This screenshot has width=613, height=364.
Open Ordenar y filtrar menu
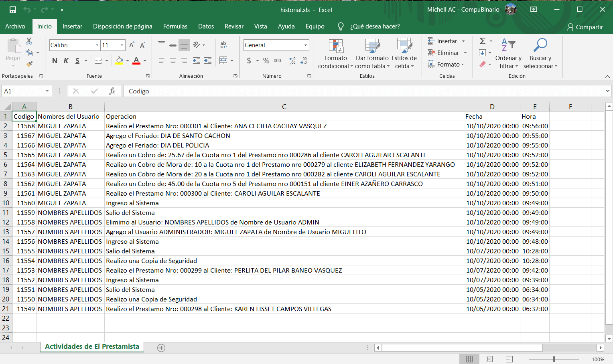(x=508, y=55)
